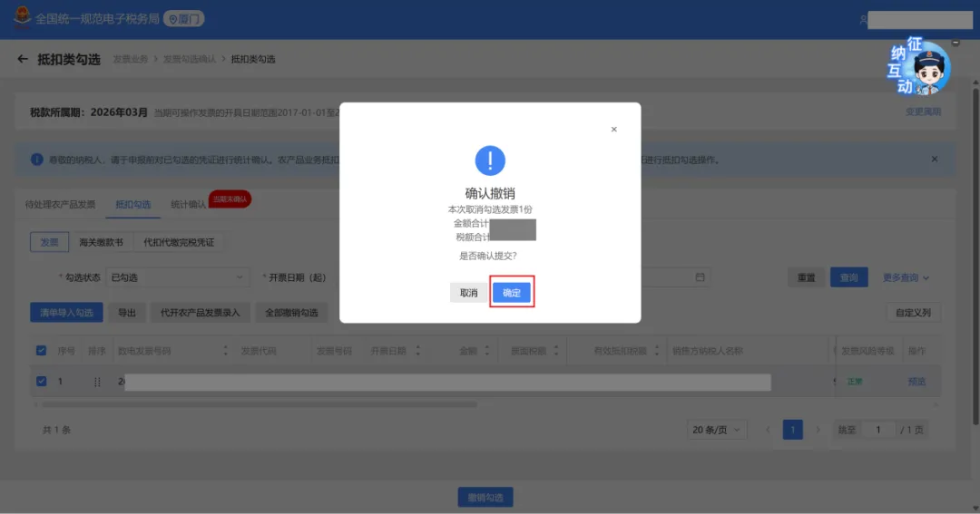Click the vertical page scrollbar
Image resolution: width=980 pixels, height=514 pixels.
pos(975,256)
